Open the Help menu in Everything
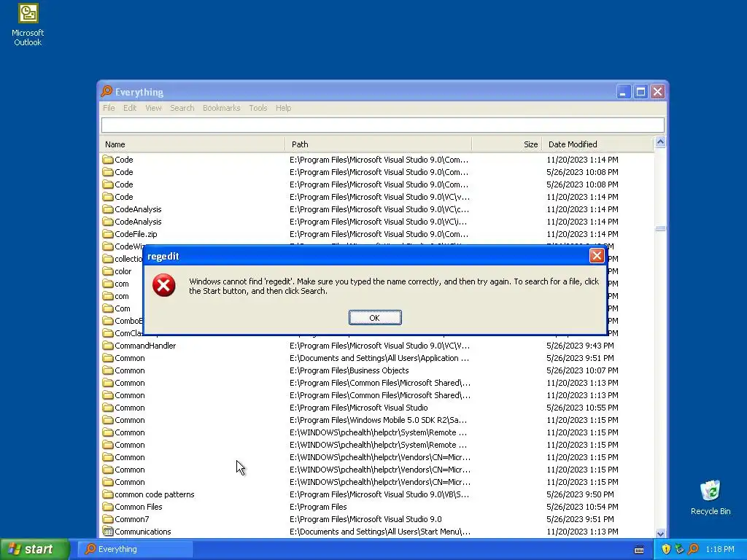 tap(283, 108)
